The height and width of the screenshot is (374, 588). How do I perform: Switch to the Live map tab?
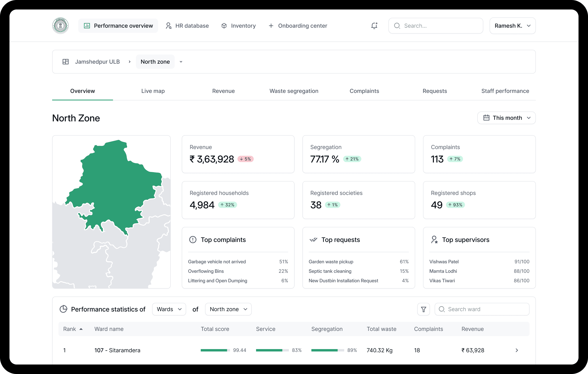coord(153,91)
